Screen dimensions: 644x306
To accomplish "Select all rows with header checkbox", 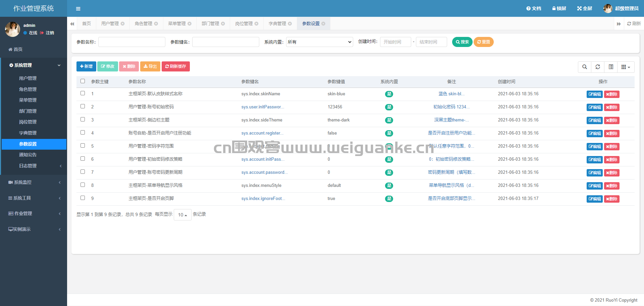I will tap(83, 81).
